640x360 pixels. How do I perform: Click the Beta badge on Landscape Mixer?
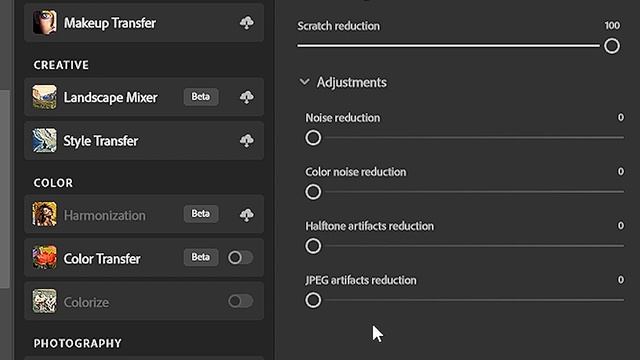click(201, 97)
